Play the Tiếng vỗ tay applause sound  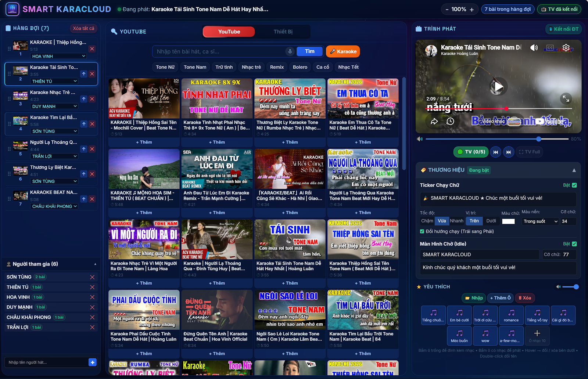click(537, 315)
